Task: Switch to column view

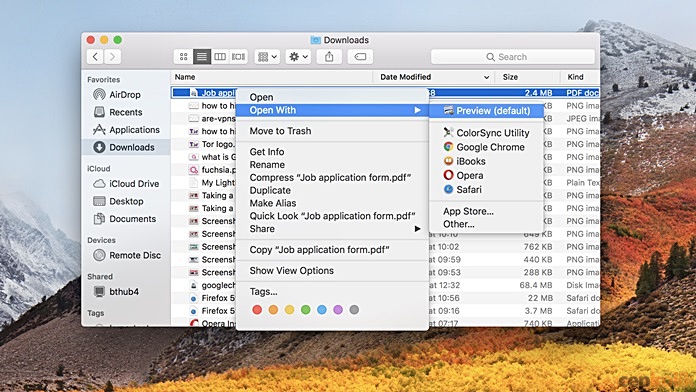Action: point(220,56)
